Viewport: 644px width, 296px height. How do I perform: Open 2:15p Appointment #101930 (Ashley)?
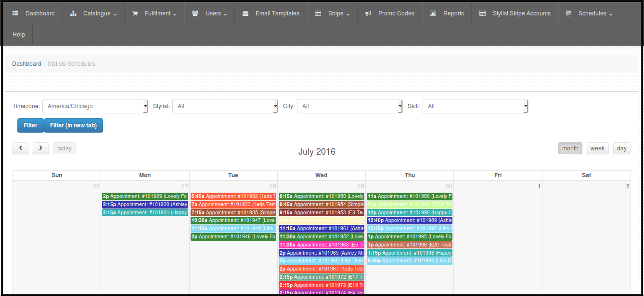pos(145,205)
